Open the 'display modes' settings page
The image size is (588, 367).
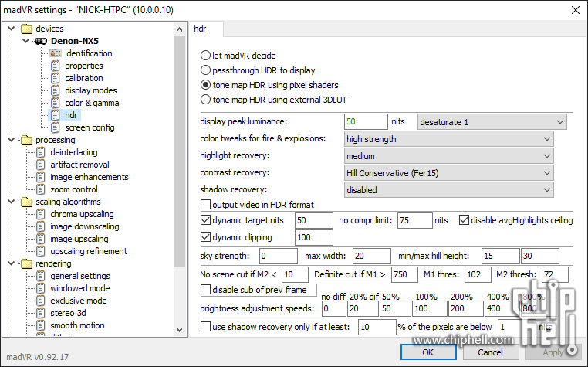[x=91, y=90]
